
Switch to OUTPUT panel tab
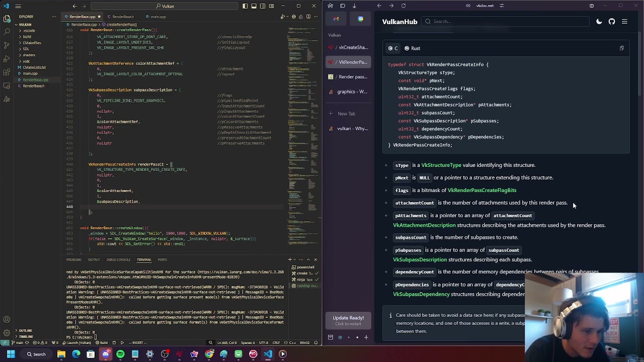(94, 259)
